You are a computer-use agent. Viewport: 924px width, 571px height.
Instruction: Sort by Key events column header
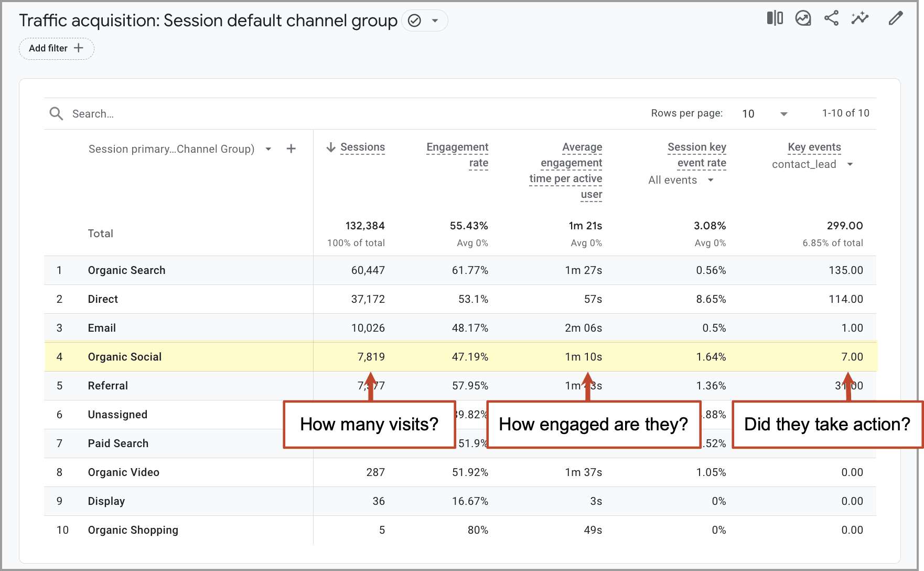click(814, 147)
